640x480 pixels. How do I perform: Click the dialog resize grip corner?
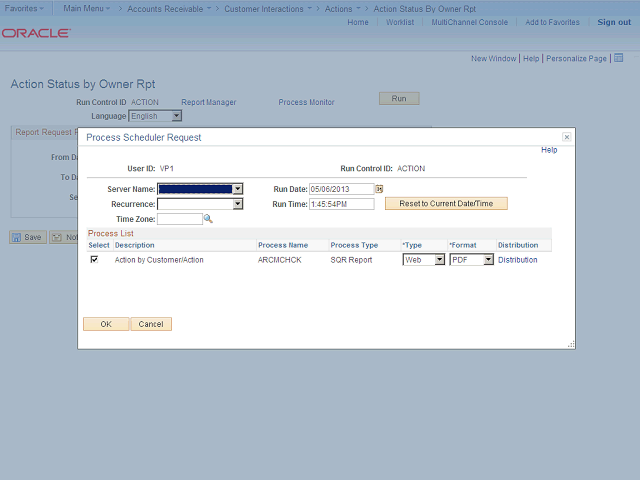pyautogui.click(x=571, y=344)
